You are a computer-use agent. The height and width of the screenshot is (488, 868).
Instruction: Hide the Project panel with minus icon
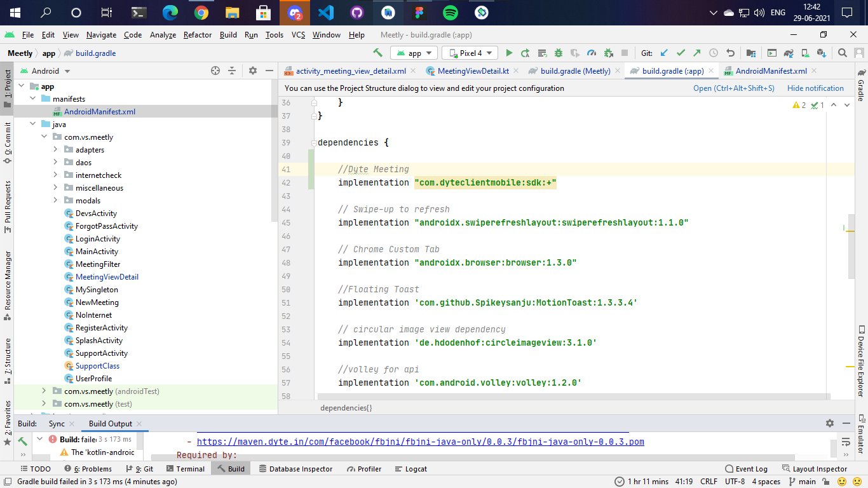point(269,71)
